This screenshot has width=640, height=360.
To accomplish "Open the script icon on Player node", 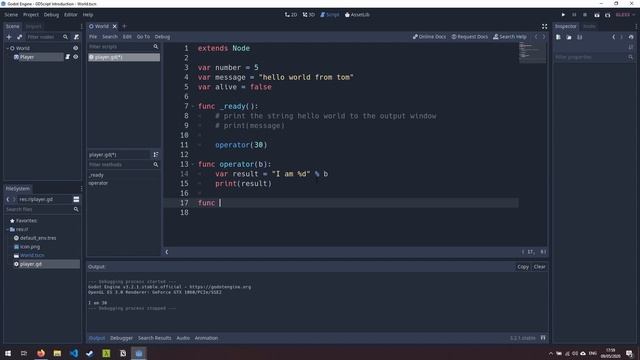I will click(x=68, y=57).
